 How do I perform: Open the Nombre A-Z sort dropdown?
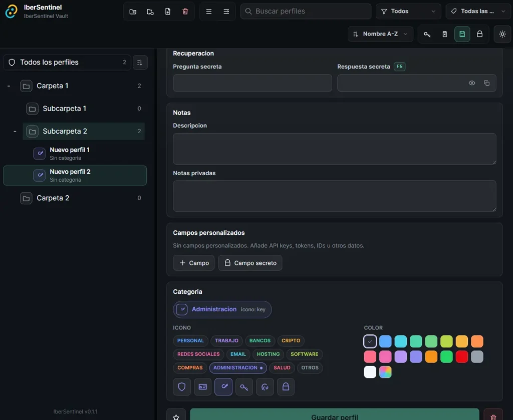coord(381,34)
